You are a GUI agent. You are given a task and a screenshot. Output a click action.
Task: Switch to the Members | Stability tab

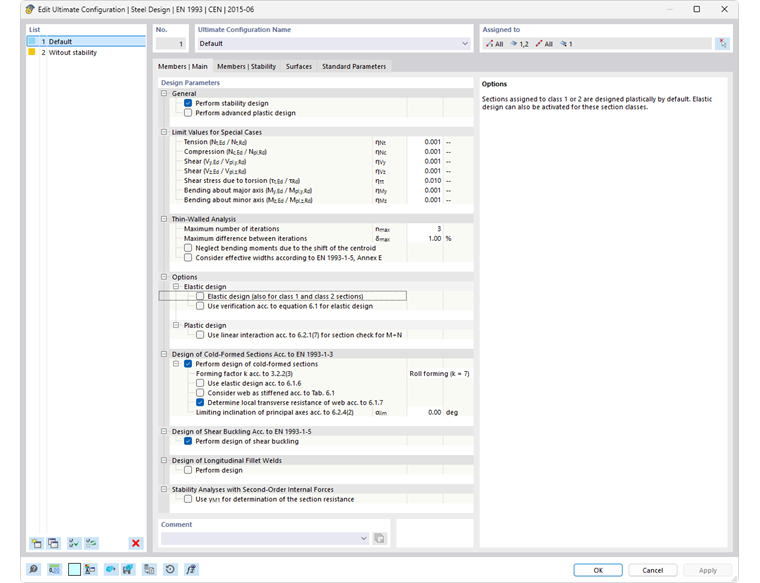[246, 66]
